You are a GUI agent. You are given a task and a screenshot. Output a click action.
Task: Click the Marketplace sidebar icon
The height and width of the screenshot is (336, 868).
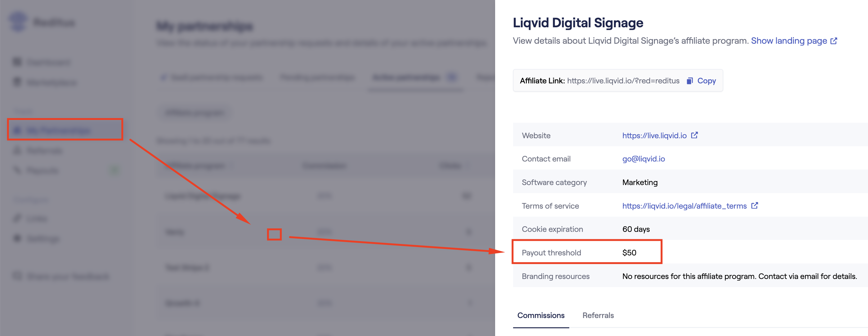(x=17, y=82)
